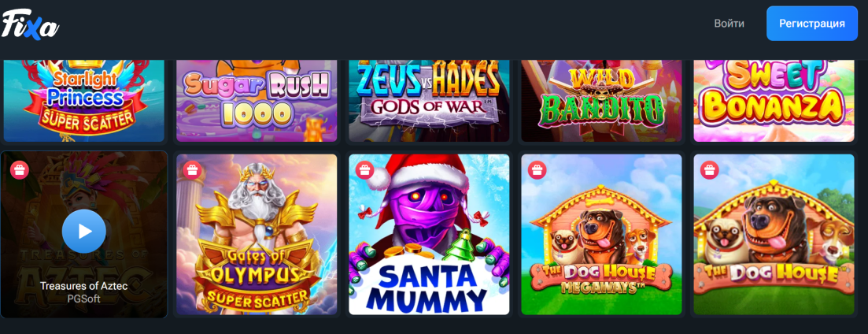Image resolution: width=868 pixels, height=334 pixels.
Task: Click the Fixa logo
Action: point(30,24)
